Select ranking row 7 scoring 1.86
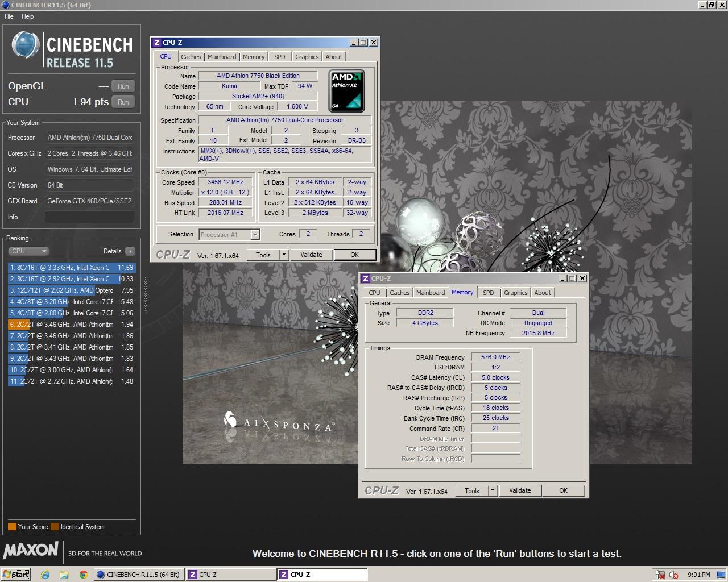728x582 pixels. click(72, 336)
